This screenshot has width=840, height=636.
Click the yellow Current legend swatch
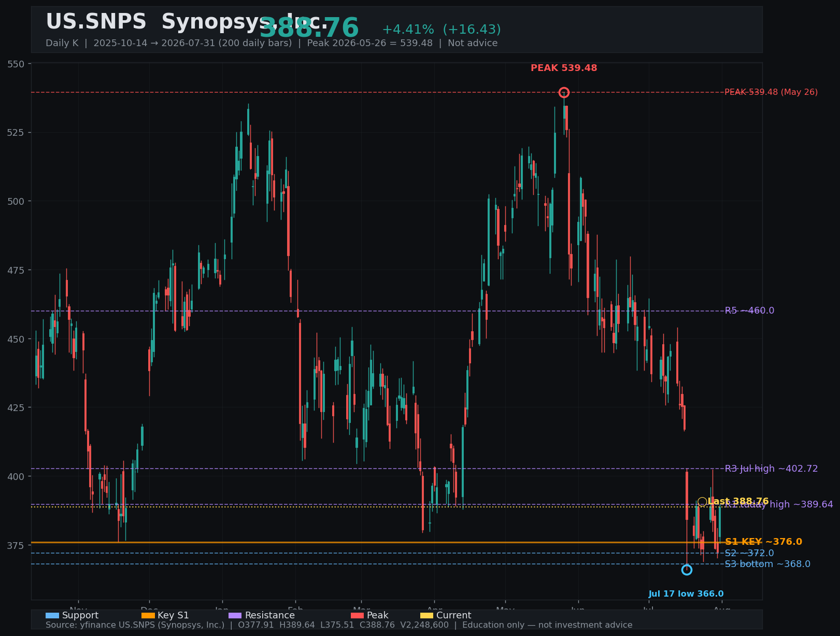click(427, 615)
